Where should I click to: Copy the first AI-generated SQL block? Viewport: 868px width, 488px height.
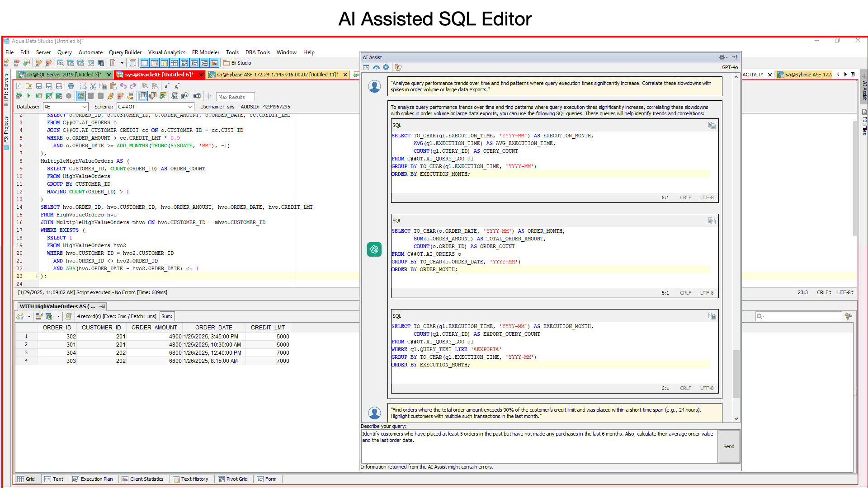point(712,126)
